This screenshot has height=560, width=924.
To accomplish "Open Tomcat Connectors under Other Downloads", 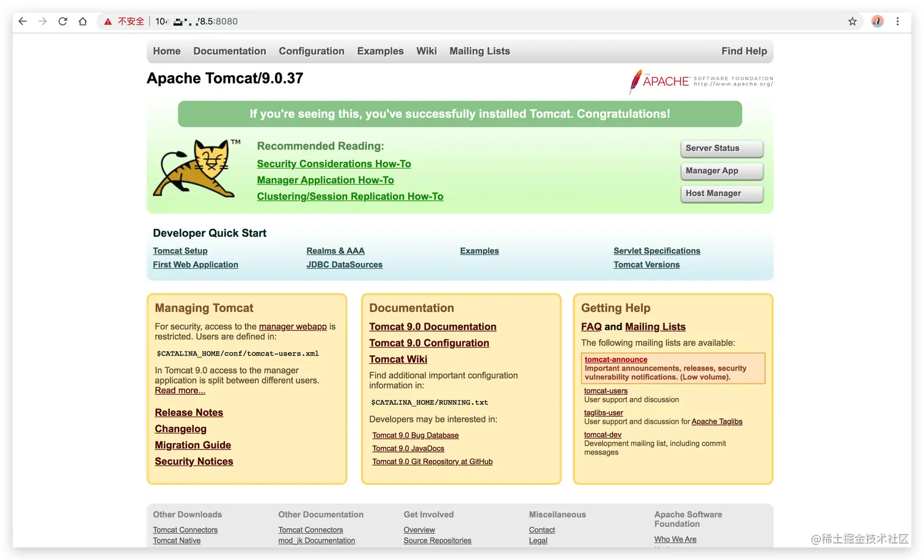I will tap(185, 530).
